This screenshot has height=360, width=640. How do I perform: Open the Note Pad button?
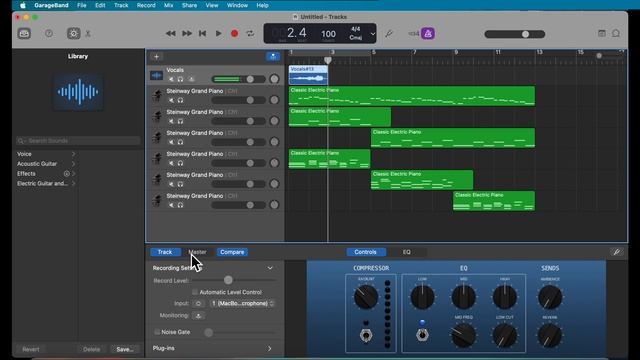602,33
